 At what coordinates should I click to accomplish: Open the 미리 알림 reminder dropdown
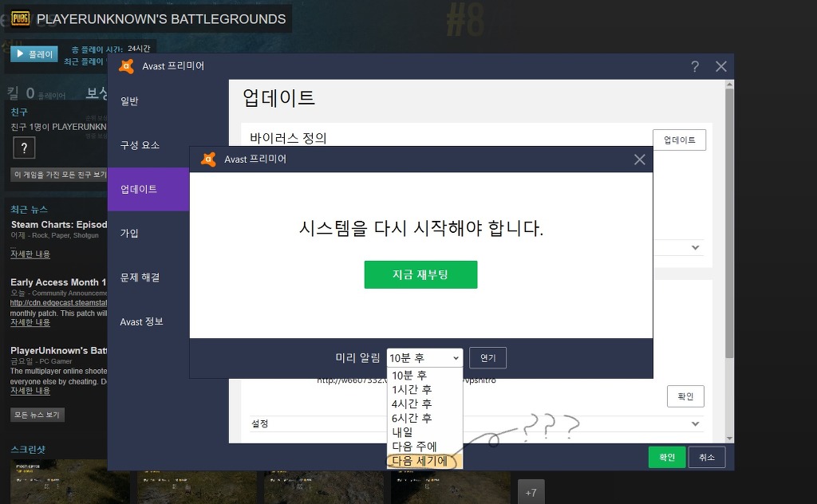point(424,358)
